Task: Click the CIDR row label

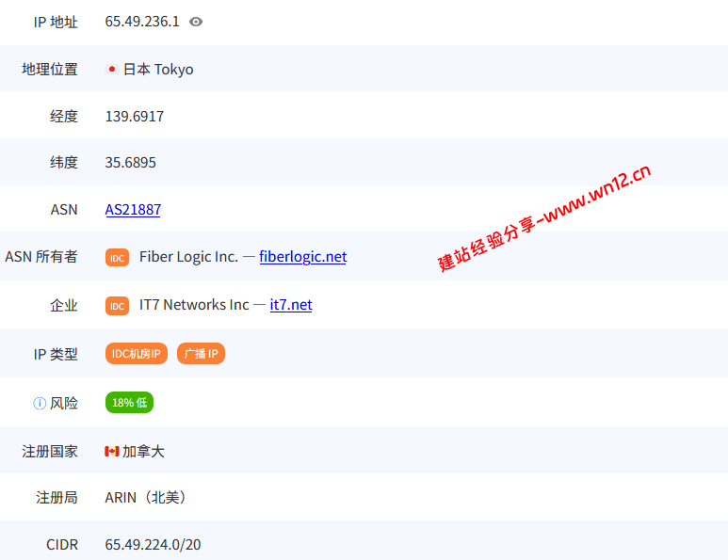Action: pos(62,544)
